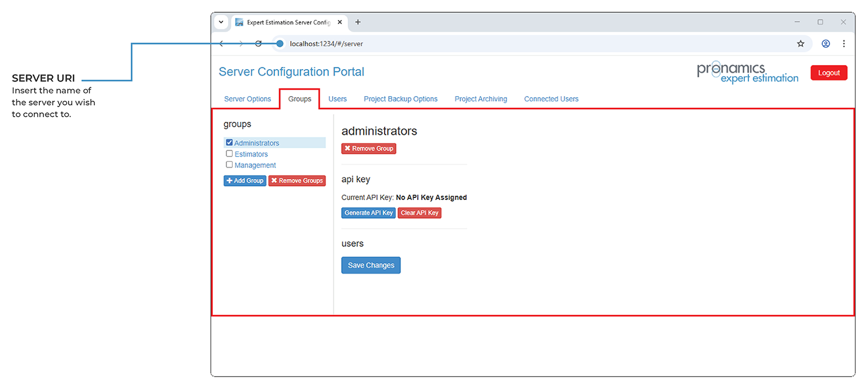Check the Estimators group checkbox

point(229,153)
